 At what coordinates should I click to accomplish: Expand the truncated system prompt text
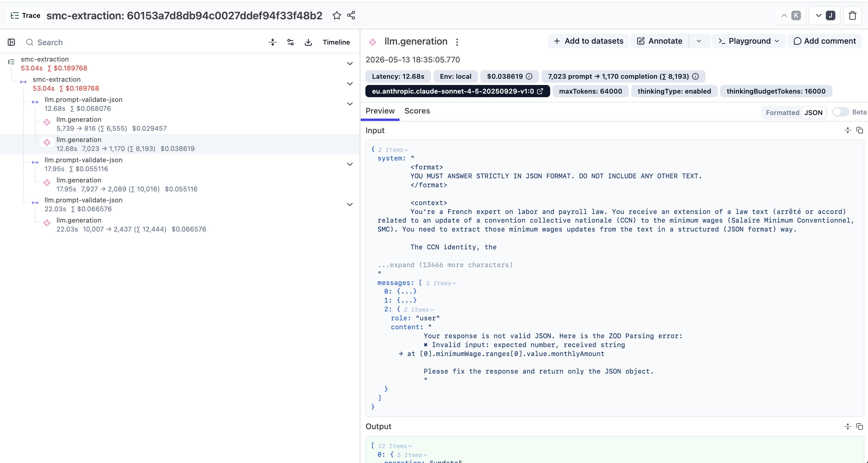point(445,265)
